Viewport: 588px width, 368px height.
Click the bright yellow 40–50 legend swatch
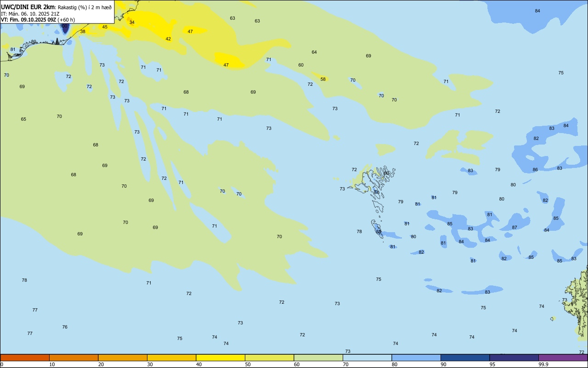(220, 357)
